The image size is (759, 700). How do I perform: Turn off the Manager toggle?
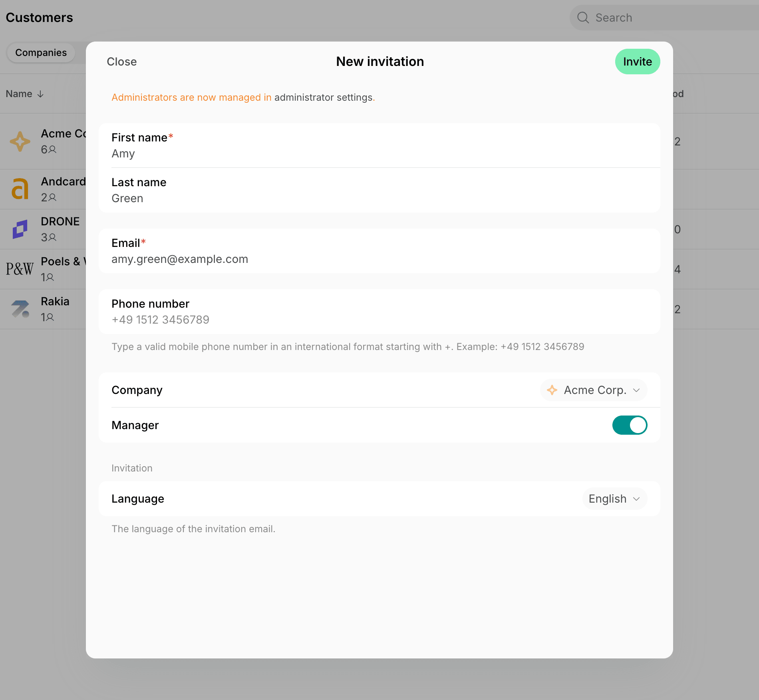click(630, 425)
